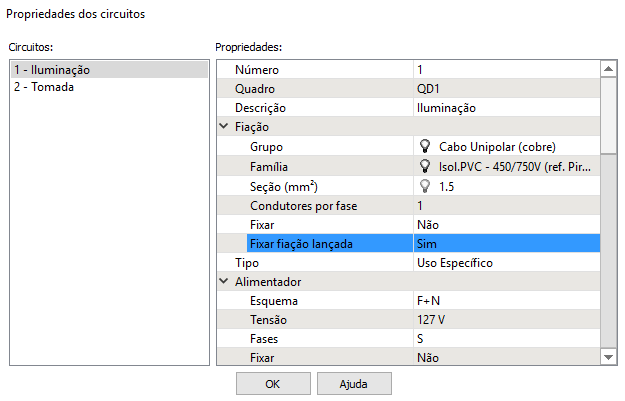Open the Esquema F+N value dropdown
This screenshot has width=625, height=401.
pos(505,301)
